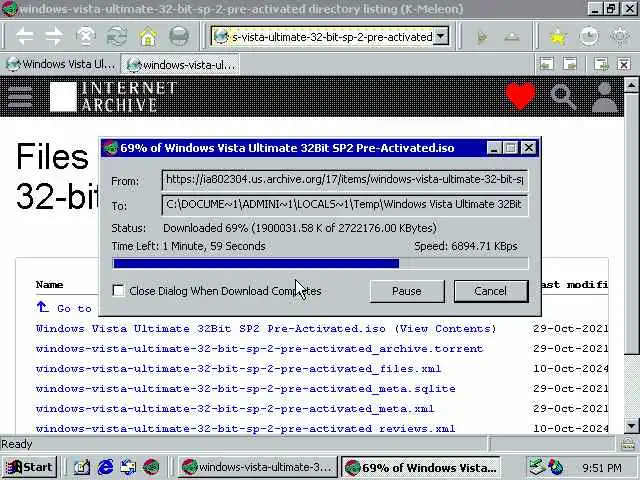Click the page scrollbar down arrow
Image resolution: width=640 pixels, height=480 pixels.
click(x=631, y=426)
